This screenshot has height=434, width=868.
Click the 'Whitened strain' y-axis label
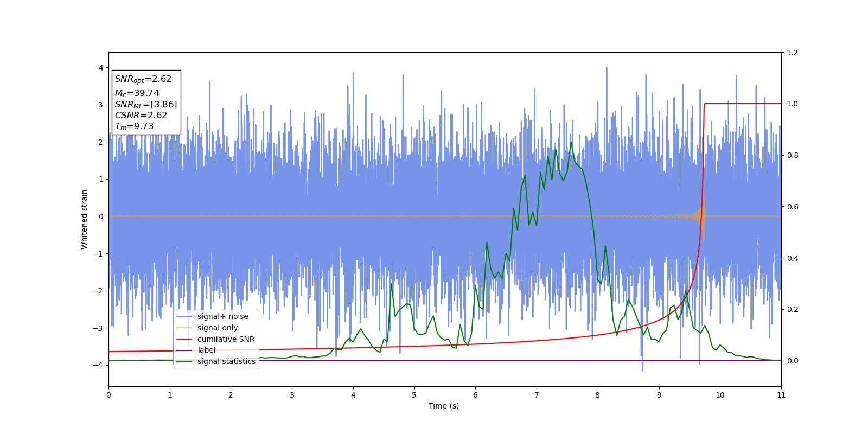[x=85, y=219]
